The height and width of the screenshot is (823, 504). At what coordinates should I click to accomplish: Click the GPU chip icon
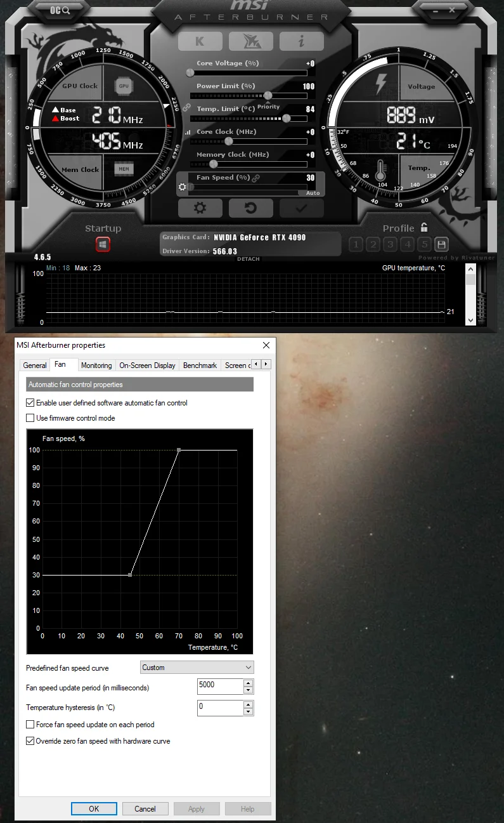point(124,86)
